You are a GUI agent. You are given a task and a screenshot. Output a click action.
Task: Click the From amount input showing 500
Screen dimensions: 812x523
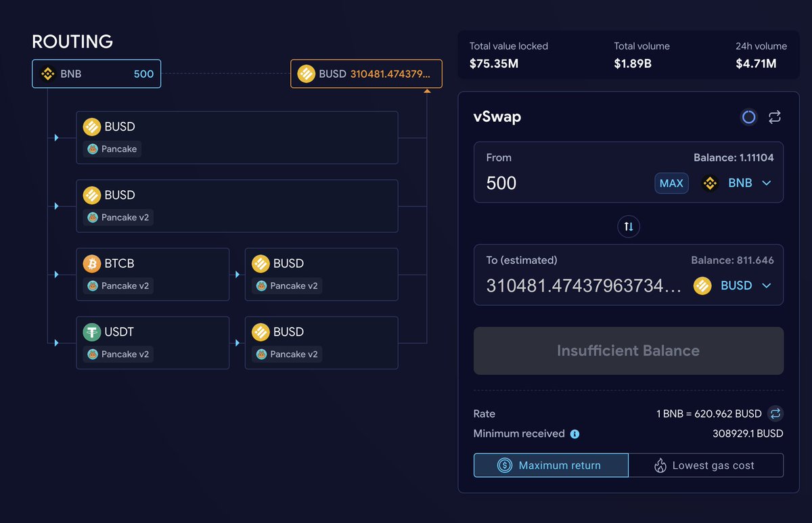[x=501, y=183]
